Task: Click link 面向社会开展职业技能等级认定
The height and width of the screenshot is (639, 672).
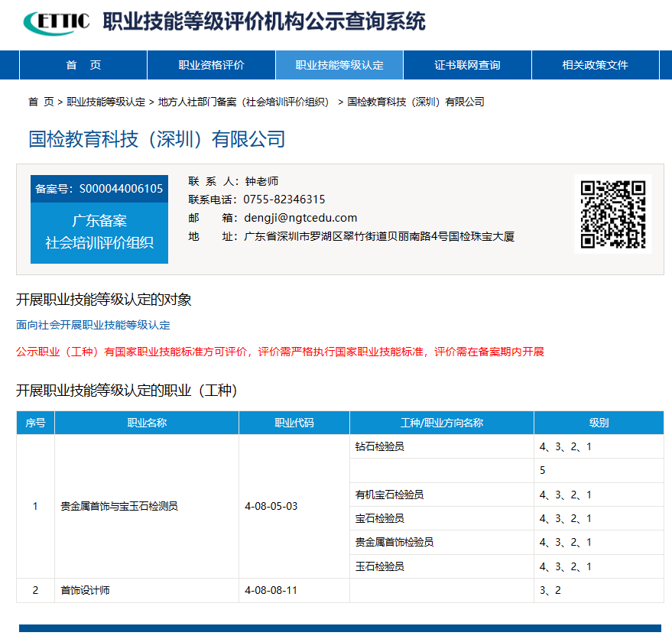Action: click(x=93, y=324)
